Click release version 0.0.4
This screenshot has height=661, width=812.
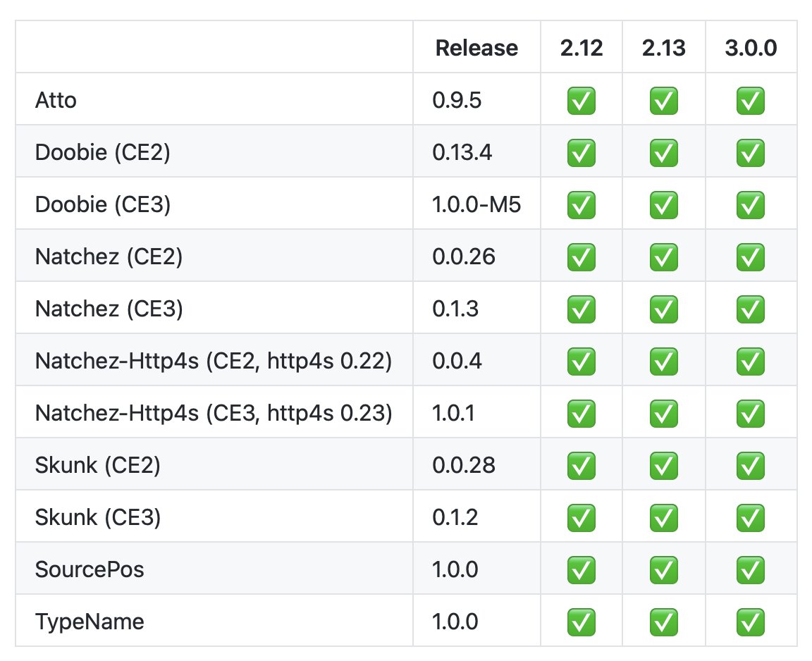point(457,362)
